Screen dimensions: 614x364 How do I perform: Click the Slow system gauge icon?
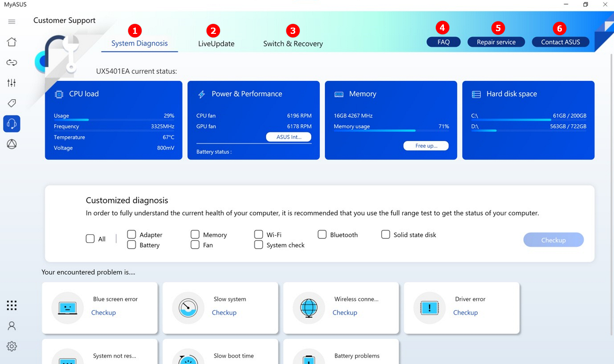click(188, 308)
